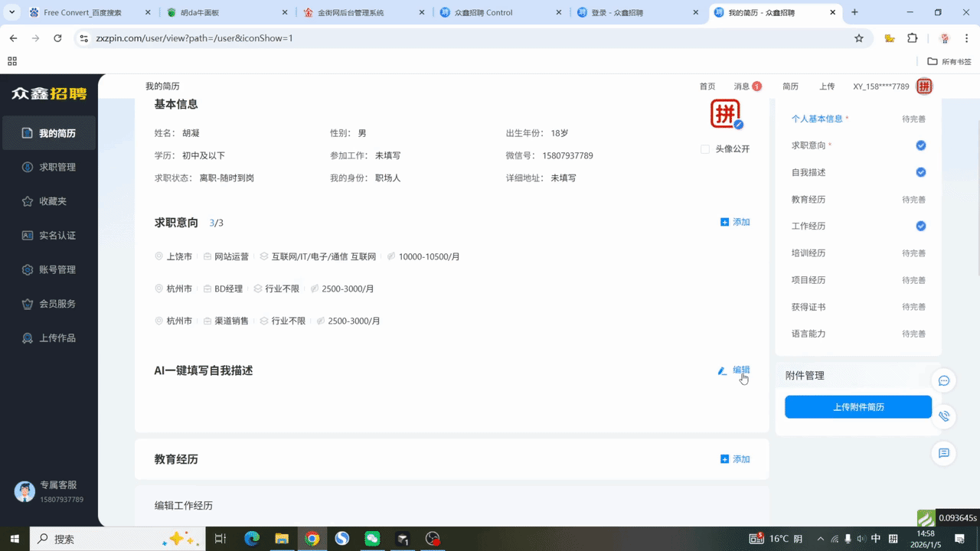Open the feedback message floating icon
The image size is (980, 551).
pos(944,453)
